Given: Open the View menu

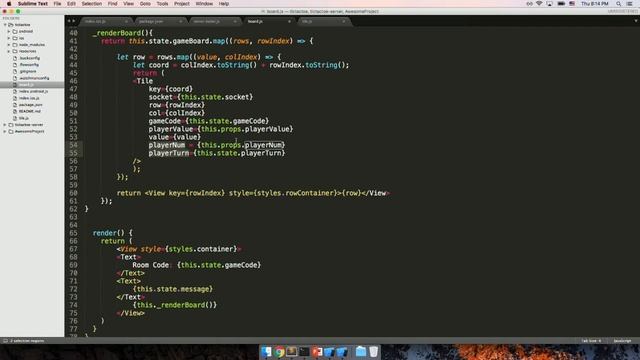Looking at the screenshot, I should tap(129, 4).
